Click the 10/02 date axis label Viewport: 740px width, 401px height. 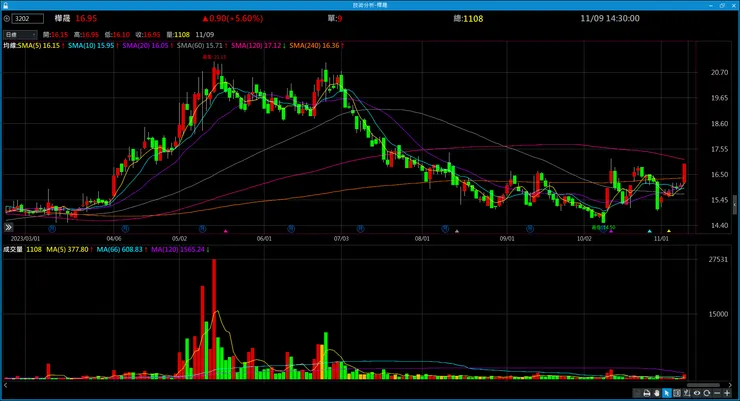coord(584,239)
